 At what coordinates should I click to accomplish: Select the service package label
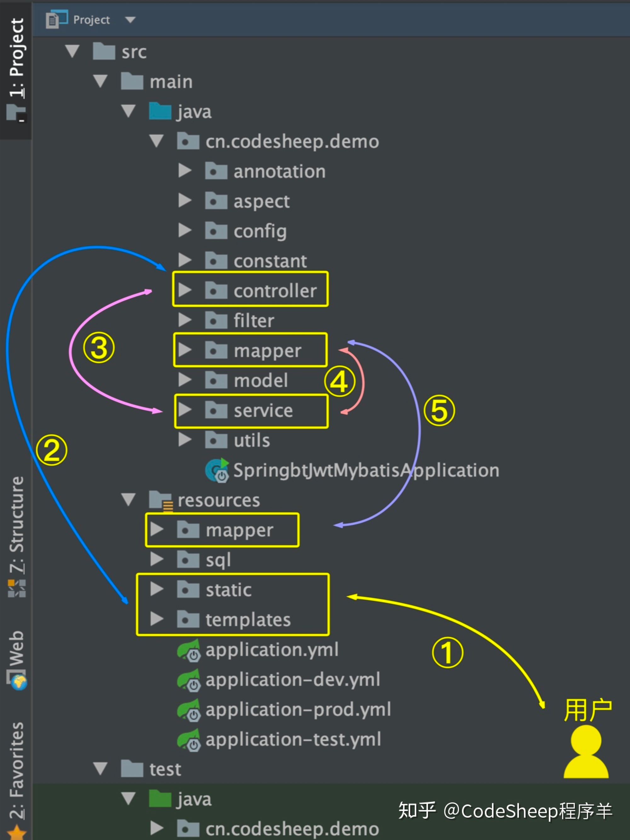[x=263, y=410]
